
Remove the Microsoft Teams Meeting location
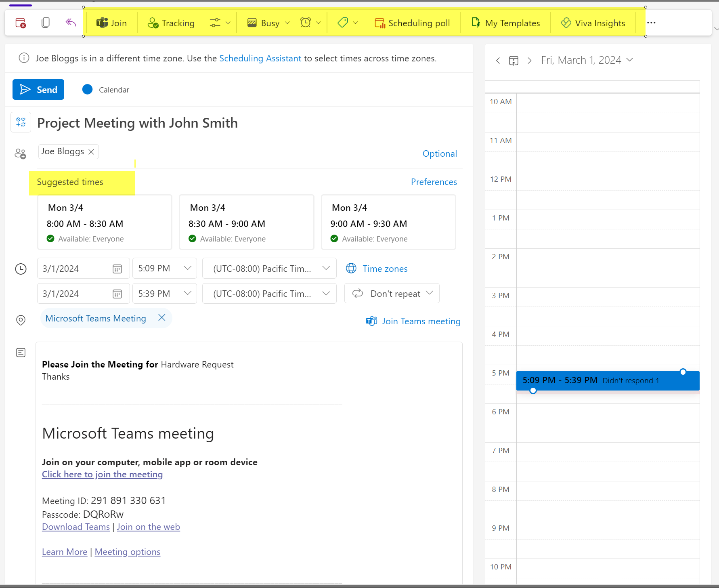point(162,318)
